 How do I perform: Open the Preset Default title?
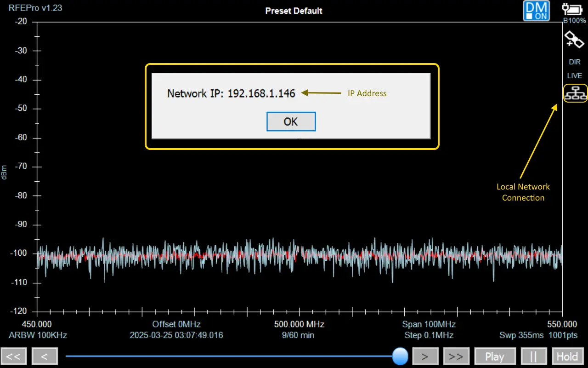(294, 11)
